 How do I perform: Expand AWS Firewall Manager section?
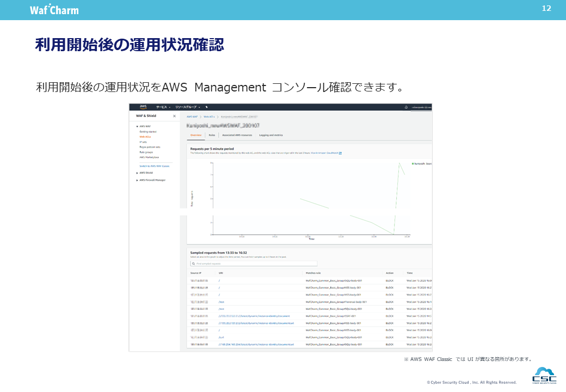coord(137,180)
